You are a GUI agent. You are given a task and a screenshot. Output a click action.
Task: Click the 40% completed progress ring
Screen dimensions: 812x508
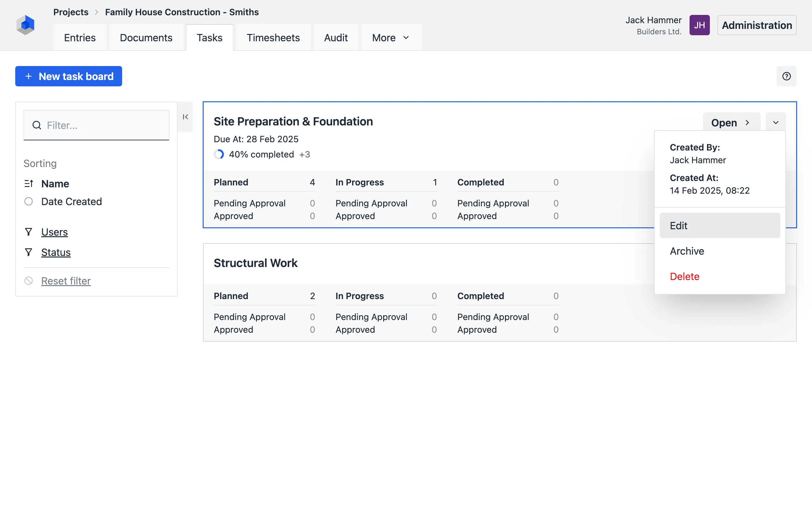pyautogui.click(x=219, y=154)
